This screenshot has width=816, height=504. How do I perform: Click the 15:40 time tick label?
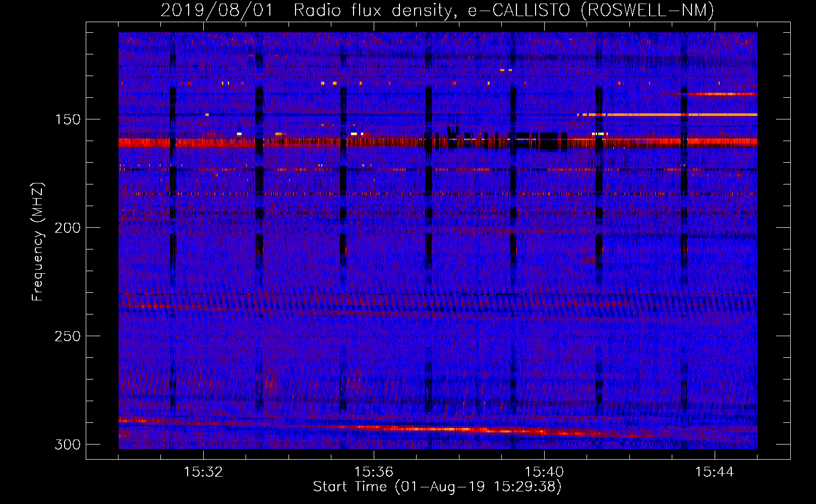pos(544,472)
